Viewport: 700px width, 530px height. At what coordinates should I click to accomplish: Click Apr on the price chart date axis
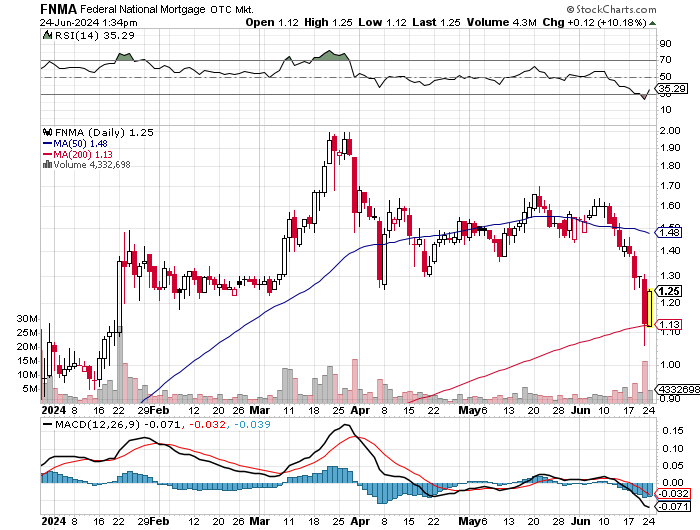[360, 410]
